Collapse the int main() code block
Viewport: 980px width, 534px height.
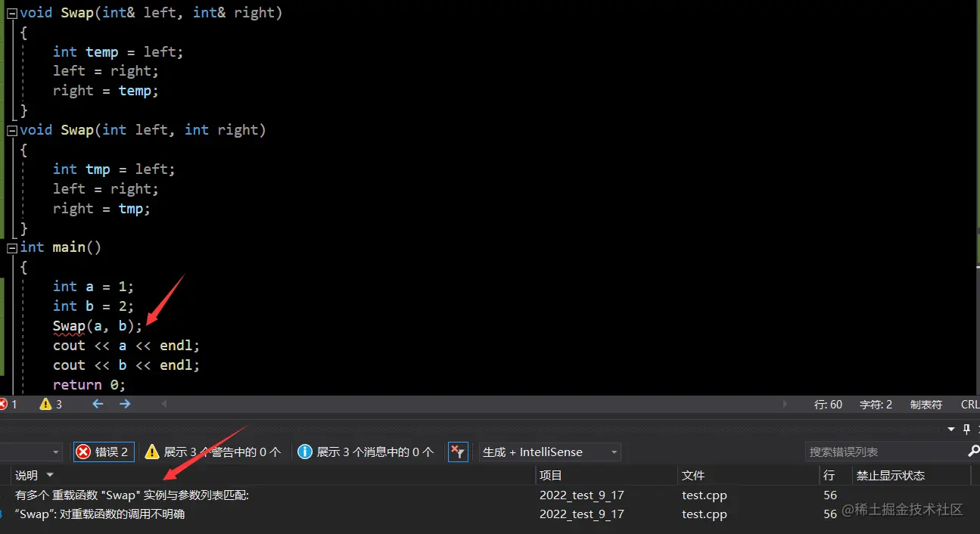(11, 247)
